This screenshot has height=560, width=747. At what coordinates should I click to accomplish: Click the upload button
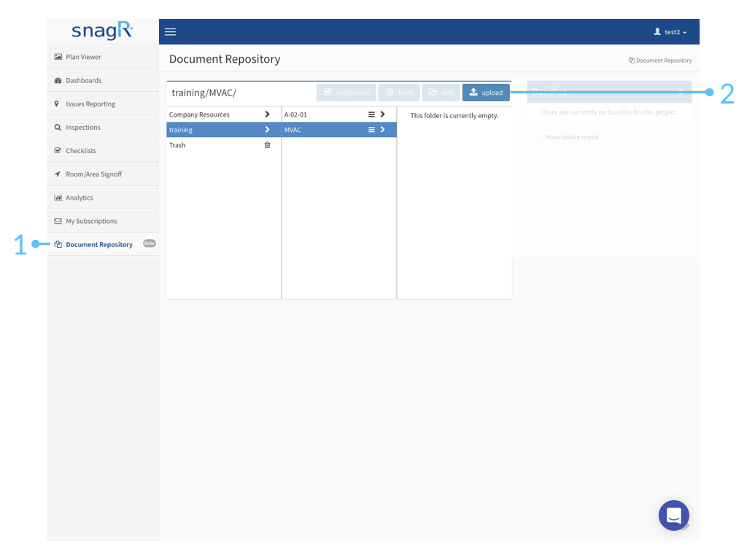(486, 93)
